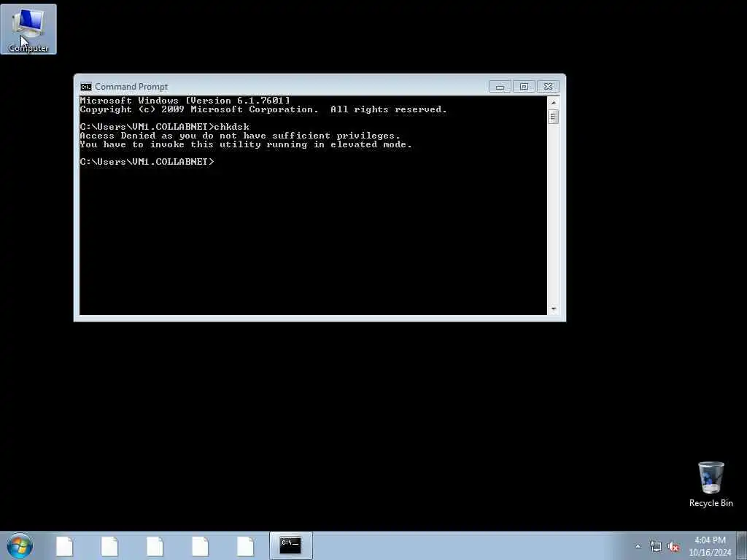The image size is (747, 560).
Task: Click the Command Prompt title text
Action: [131, 87]
